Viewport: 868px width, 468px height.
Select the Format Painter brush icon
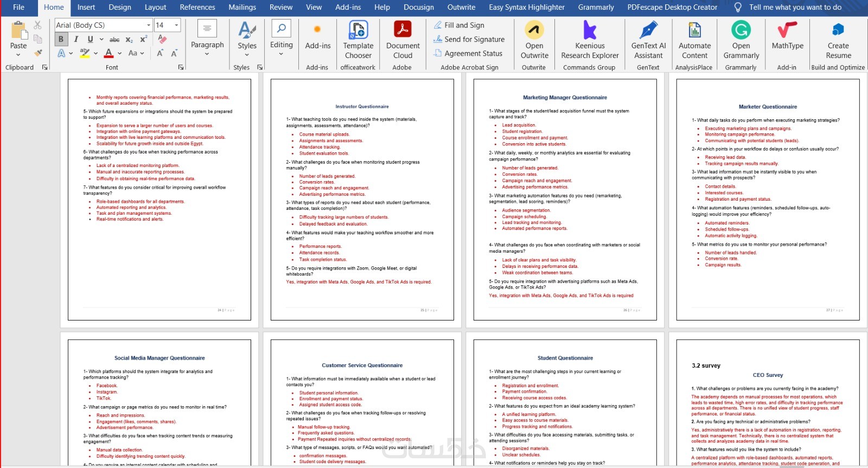37,53
